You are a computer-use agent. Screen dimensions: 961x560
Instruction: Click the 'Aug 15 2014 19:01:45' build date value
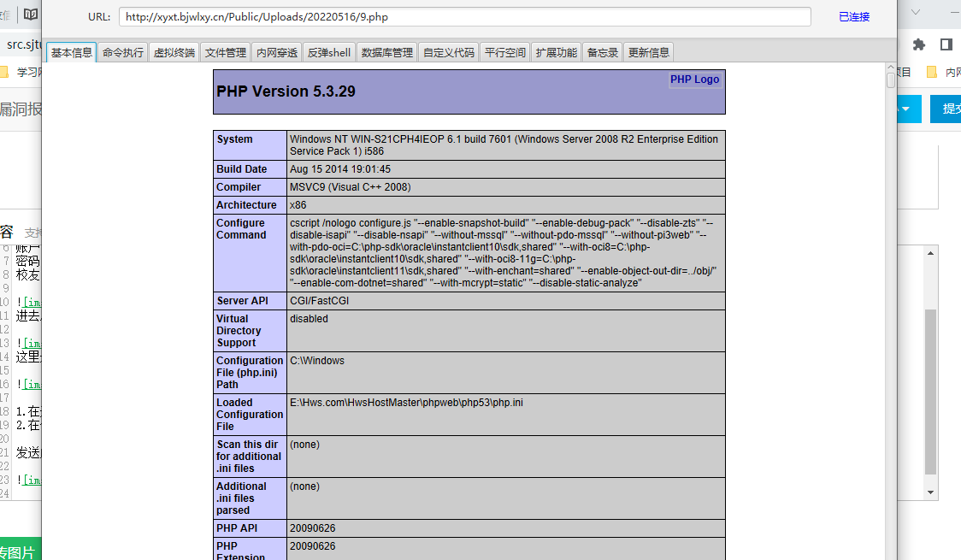click(x=340, y=169)
